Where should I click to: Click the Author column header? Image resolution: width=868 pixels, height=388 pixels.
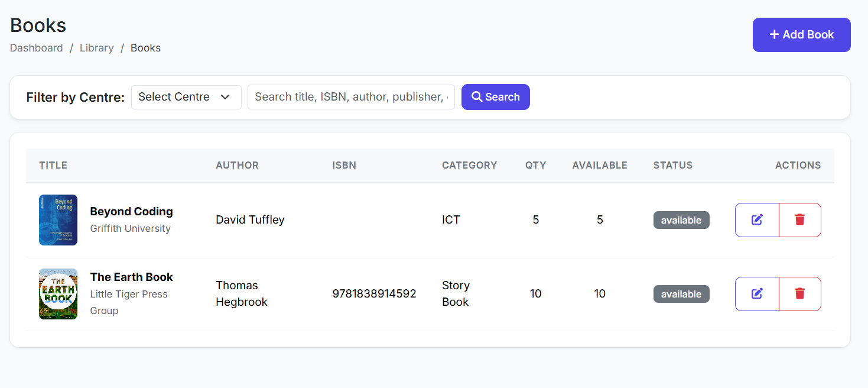tap(237, 166)
